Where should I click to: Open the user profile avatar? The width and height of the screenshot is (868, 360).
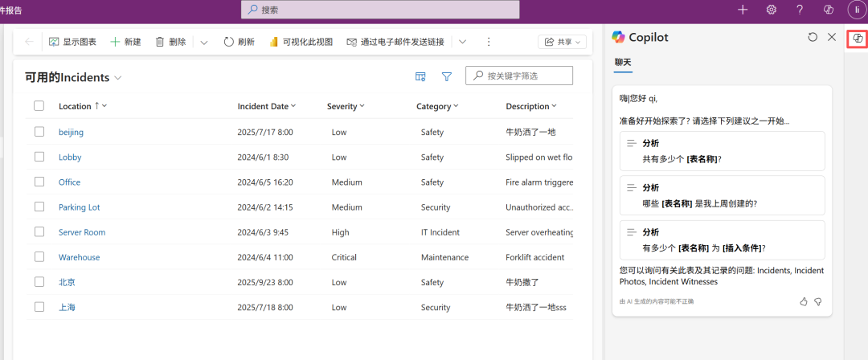click(x=857, y=10)
